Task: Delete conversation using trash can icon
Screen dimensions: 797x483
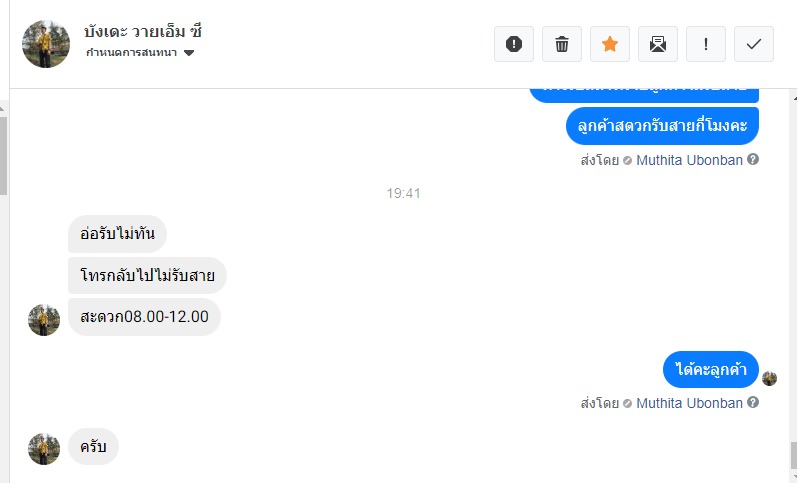Action: pos(562,44)
